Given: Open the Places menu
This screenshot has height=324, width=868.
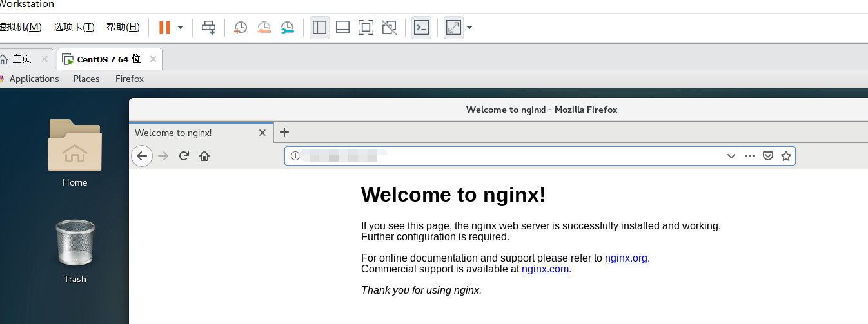Looking at the screenshot, I should click(86, 79).
